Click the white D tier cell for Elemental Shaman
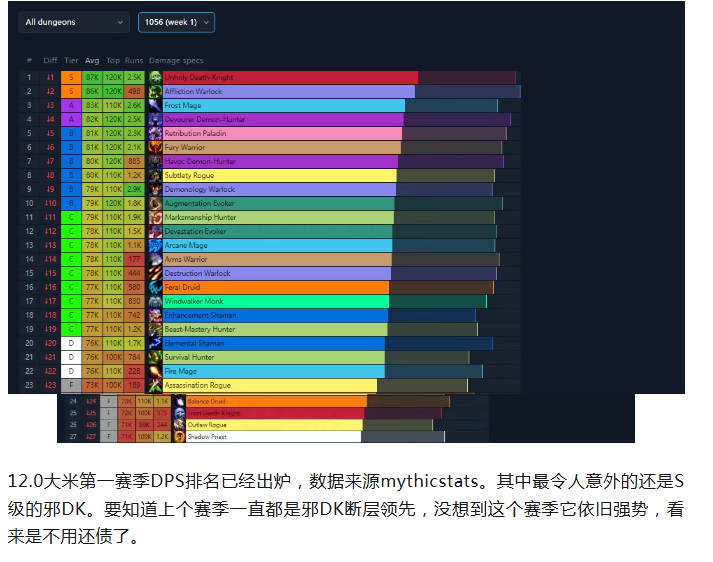Screen dimensions: 713x562 [71, 343]
